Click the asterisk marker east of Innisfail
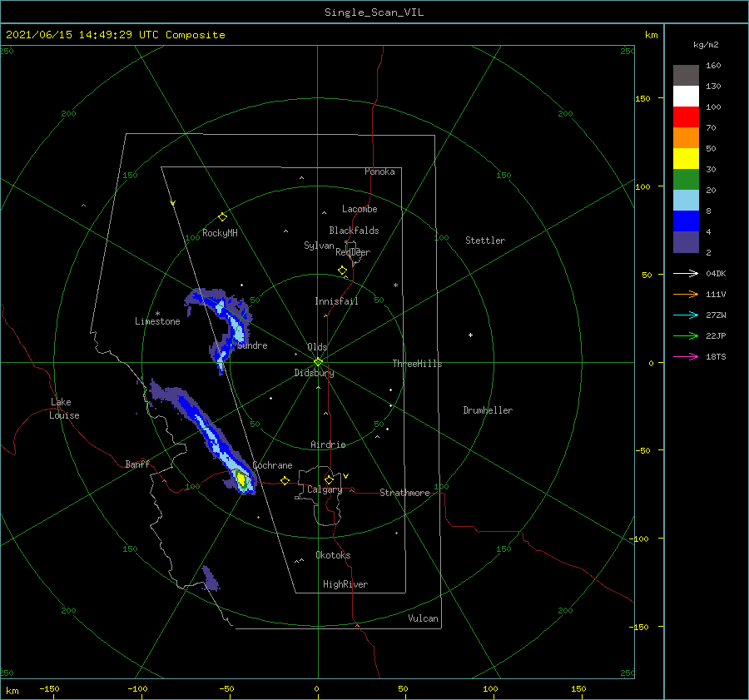The image size is (749, 700). point(395,285)
